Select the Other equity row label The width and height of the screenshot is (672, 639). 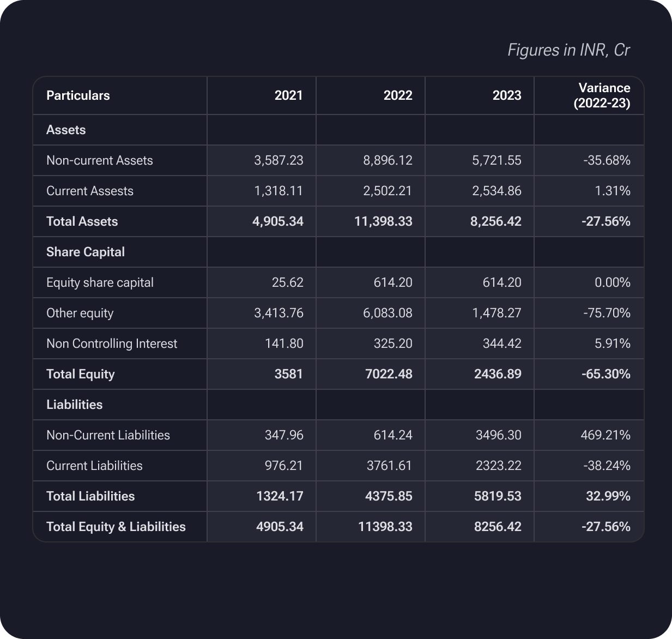(x=80, y=313)
